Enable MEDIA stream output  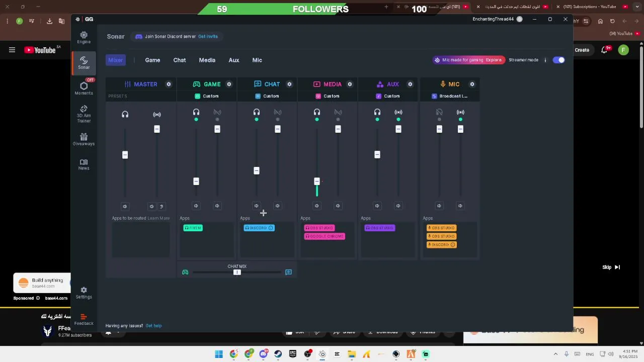338,113
